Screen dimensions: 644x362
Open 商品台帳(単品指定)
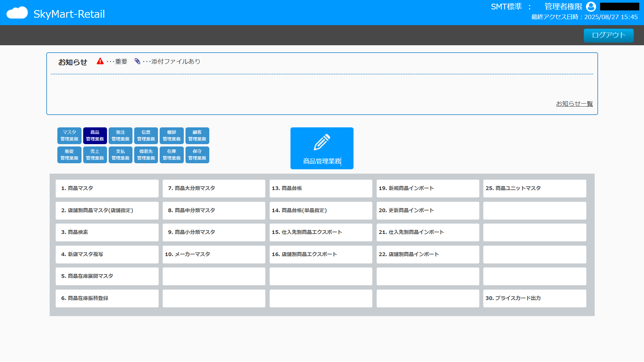[321, 210]
